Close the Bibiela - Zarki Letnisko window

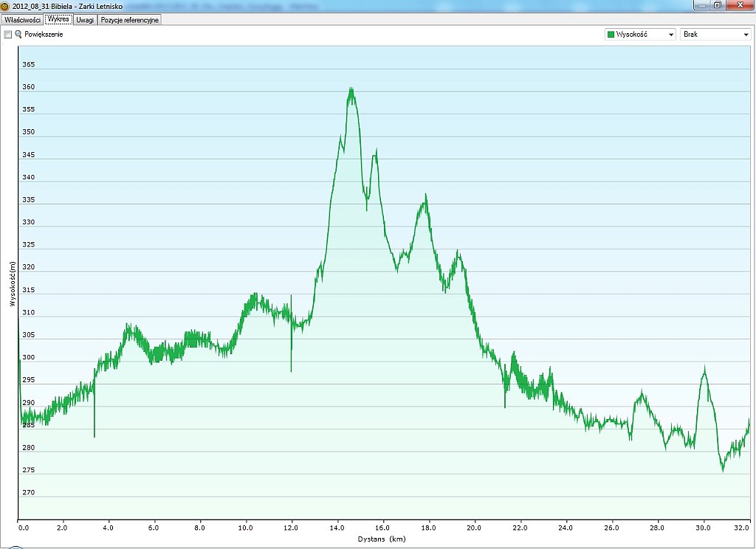[x=739, y=5]
